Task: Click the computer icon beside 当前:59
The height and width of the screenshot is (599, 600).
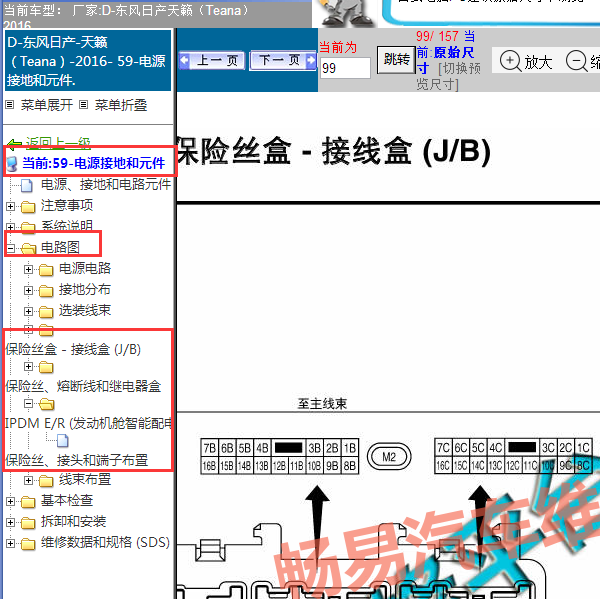Action: pos(12,164)
